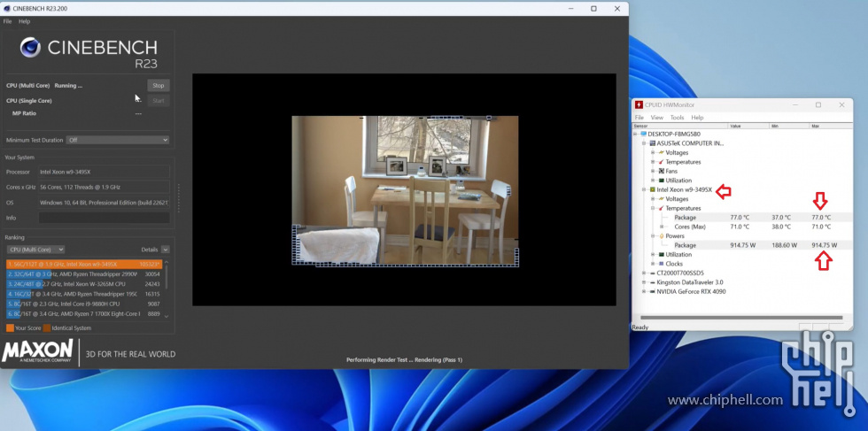This screenshot has width=868, height=431.
Task: Click the Start button for CPU Single Core
Action: (x=159, y=101)
